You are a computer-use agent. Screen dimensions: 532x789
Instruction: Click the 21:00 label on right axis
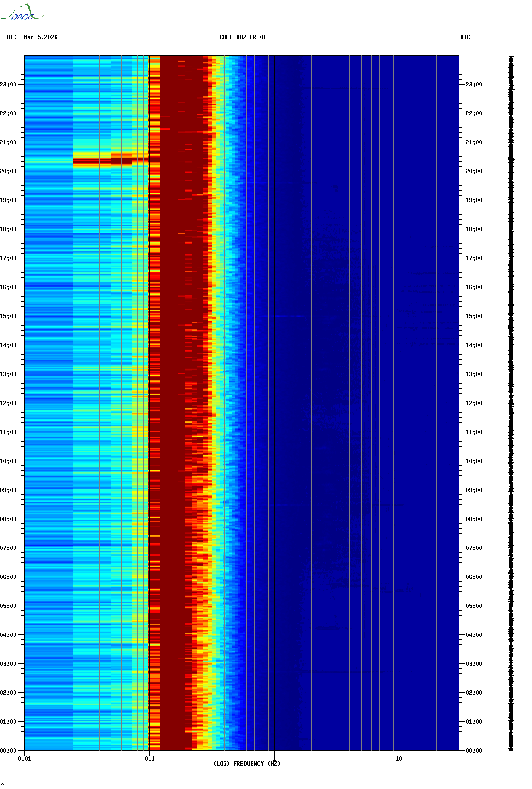[x=474, y=142]
